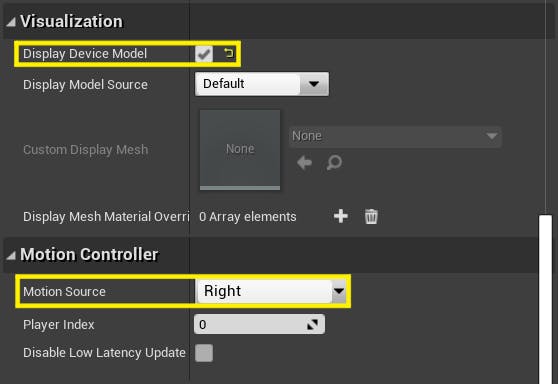The image size is (558, 384).
Task: Select the Display Model Source property label
Action: 85,85
